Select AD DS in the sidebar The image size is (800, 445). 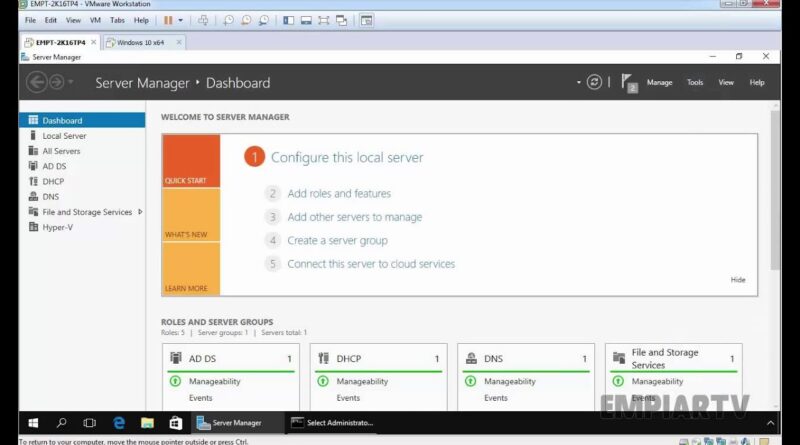click(82, 166)
